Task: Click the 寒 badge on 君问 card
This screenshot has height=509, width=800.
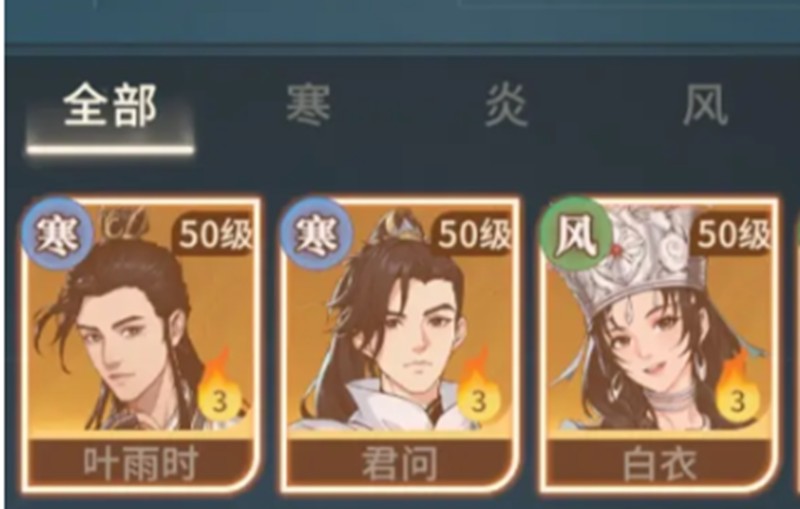Action: click(316, 235)
